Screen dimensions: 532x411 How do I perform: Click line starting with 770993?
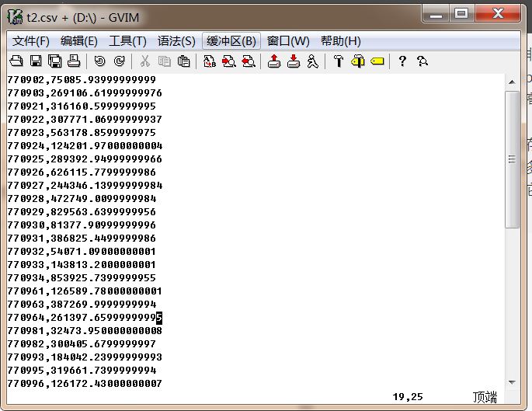click(85, 357)
